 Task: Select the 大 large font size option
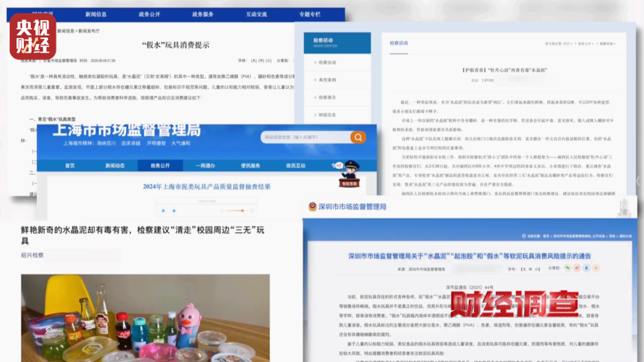pyautogui.click(x=525, y=269)
